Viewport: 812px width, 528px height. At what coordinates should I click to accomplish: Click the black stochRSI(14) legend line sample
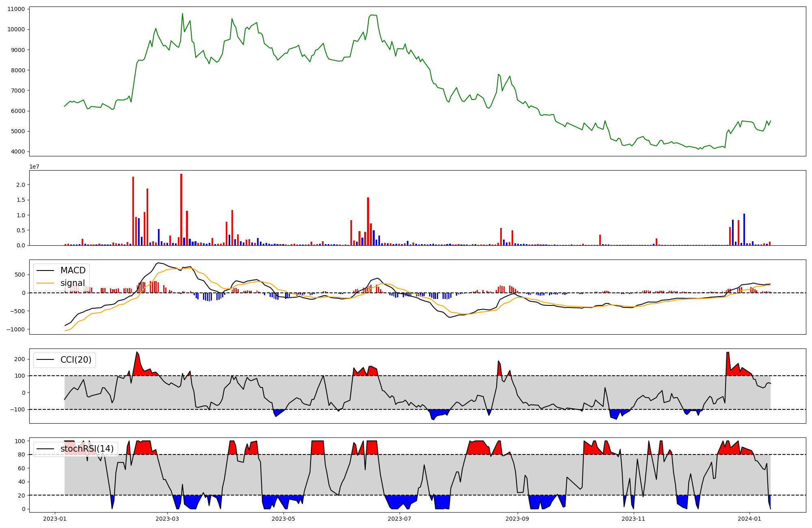pos(45,449)
